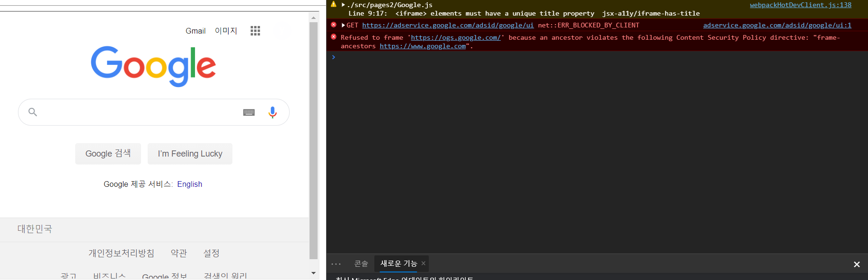
Task: Open the 개인정보처리방침 footer link
Action: click(x=121, y=254)
